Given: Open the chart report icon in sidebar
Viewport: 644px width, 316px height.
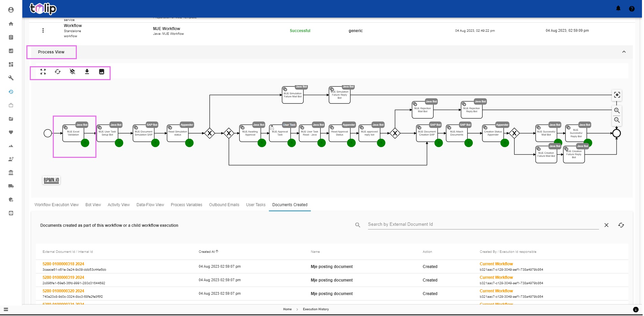Looking at the screenshot, I should [x=11, y=51].
